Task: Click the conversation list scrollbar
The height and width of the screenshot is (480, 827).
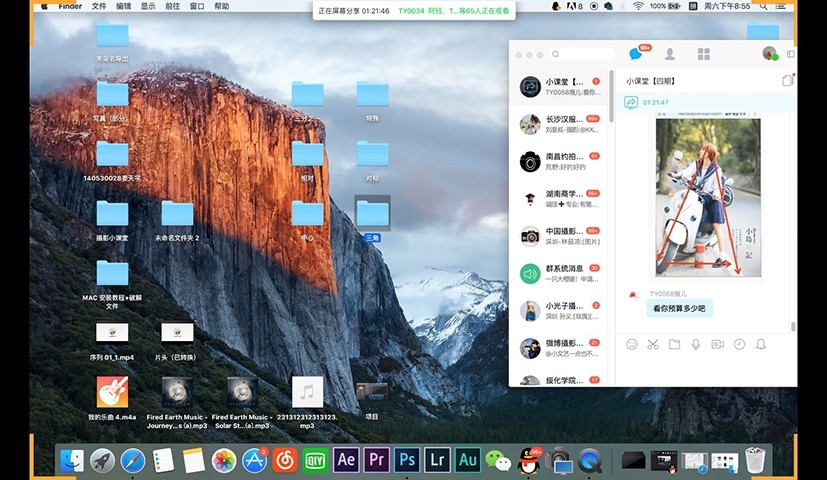Action: coord(611,96)
